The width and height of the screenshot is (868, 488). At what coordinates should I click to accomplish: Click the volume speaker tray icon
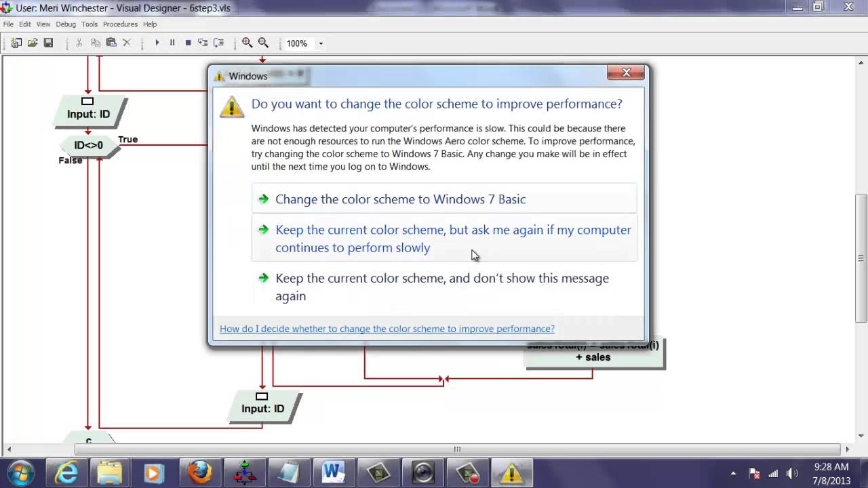pos(792,474)
